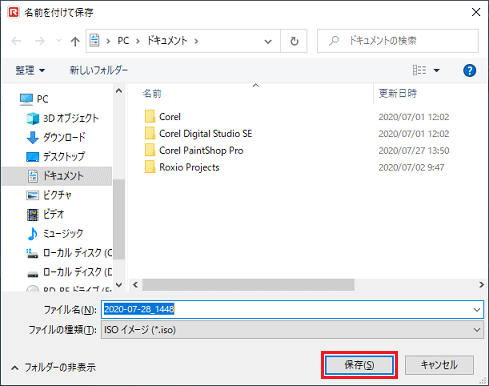489x386 pixels.
Task: Open the help button
Action: click(469, 70)
